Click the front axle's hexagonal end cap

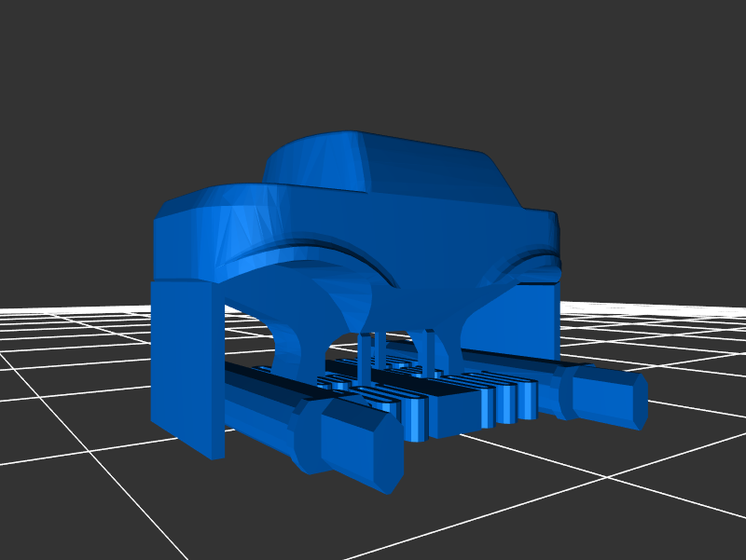tap(359, 447)
